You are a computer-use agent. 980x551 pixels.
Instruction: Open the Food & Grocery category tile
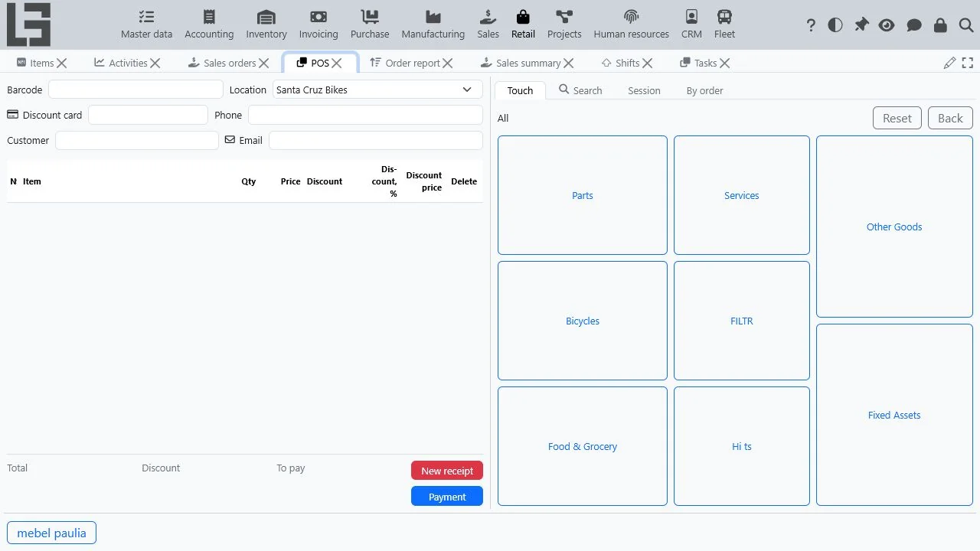click(x=583, y=446)
